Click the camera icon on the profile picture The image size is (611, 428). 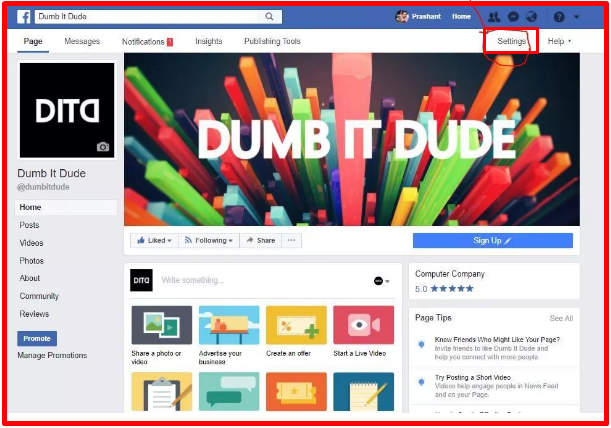coord(103,147)
